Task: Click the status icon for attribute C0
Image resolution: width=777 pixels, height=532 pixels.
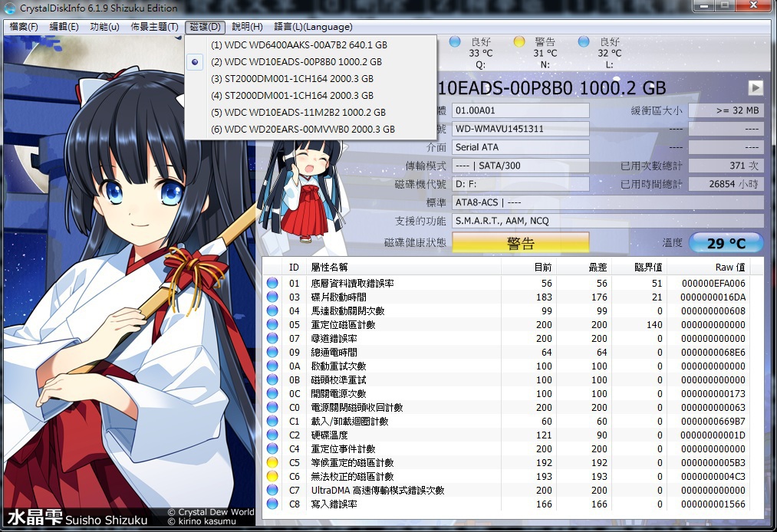Action: (x=272, y=407)
